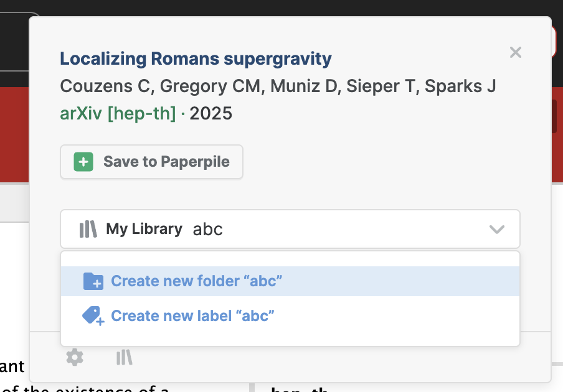The height and width of the screenshot is (392, 563).
Task: Click the red arXiv header behind the popup
Action: coord(14,134)
